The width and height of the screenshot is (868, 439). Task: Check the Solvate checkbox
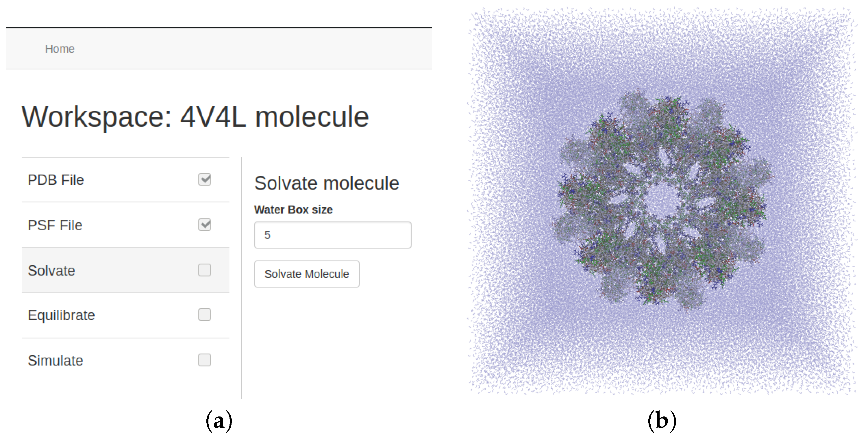(205, 270)
